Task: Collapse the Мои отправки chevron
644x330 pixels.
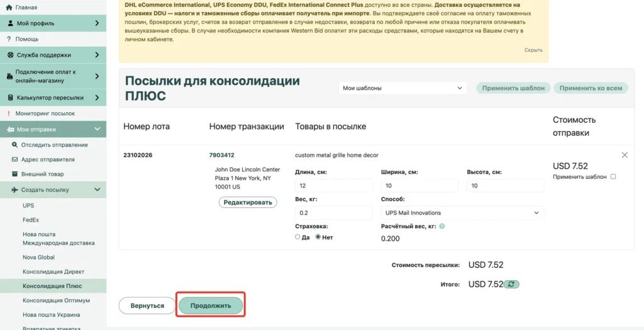Action: (97, 129)
